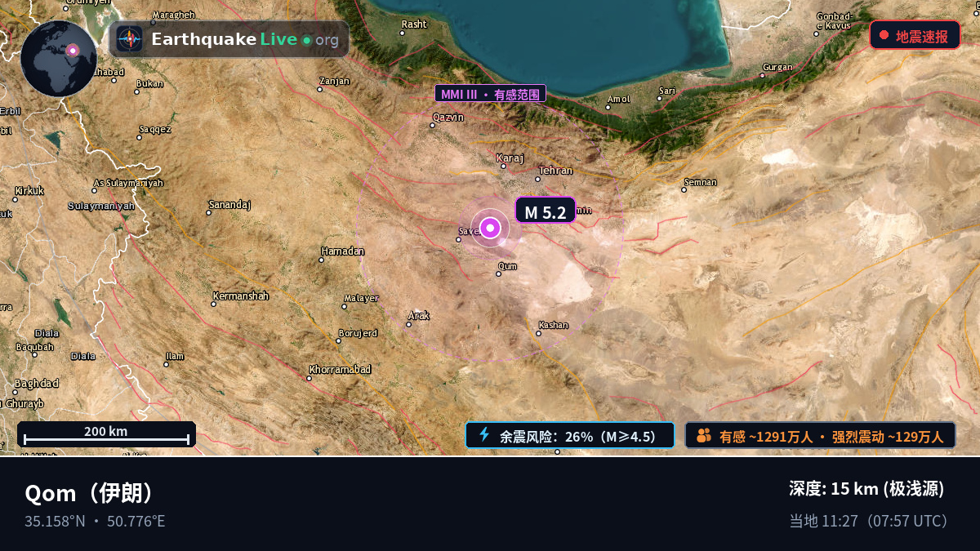Viewport: 980px width, 551px height.
Task: Click the lightning bolt aftershock risk icon
Action: pos(484,435)
